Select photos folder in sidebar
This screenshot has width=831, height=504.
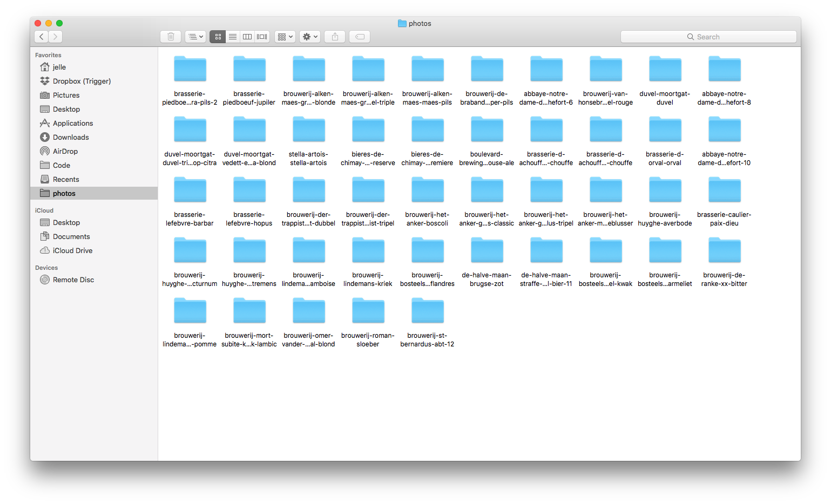(x=94, y=193)
